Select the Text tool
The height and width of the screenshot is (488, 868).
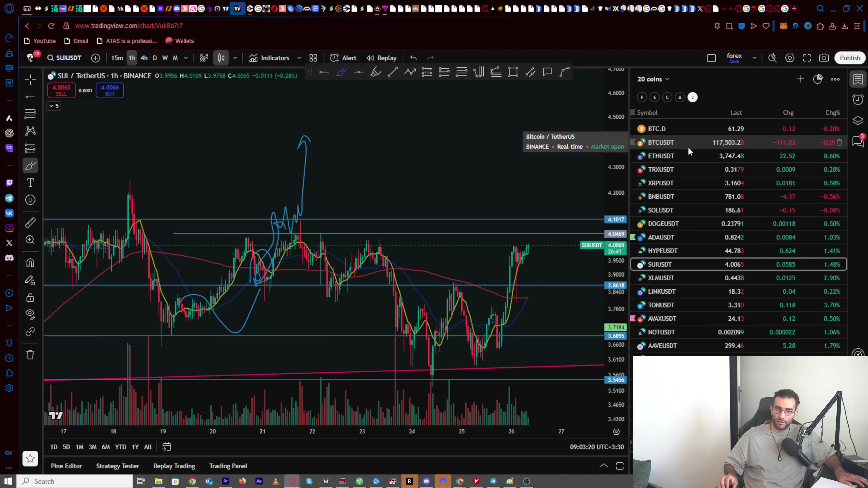coord(30,183)
